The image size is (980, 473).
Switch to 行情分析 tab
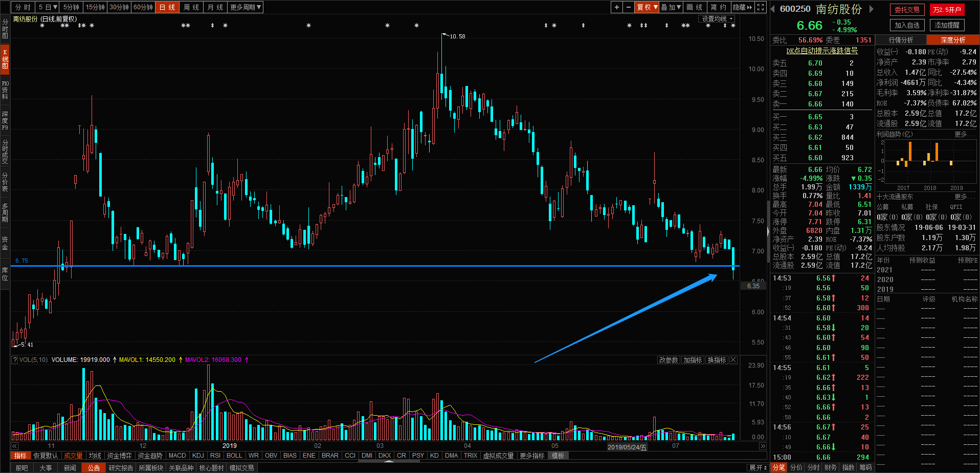point(901,40)
